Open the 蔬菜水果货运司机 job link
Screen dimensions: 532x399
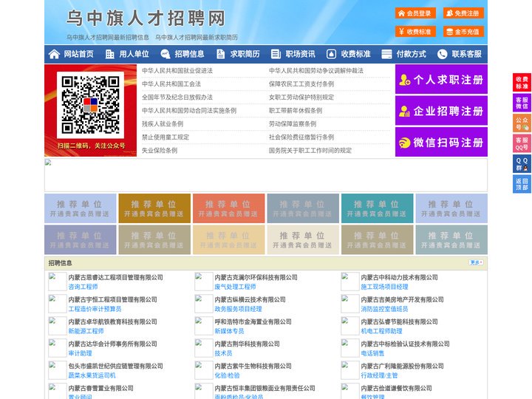[92, 375]
